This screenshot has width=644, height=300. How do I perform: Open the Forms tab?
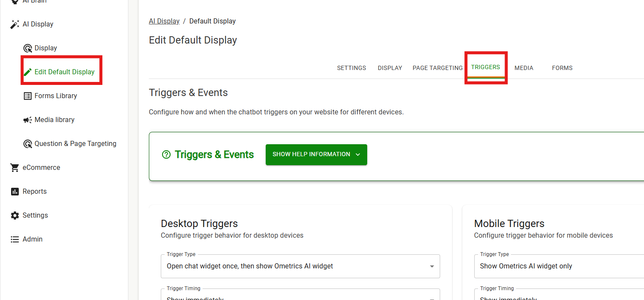coord(562,68)
